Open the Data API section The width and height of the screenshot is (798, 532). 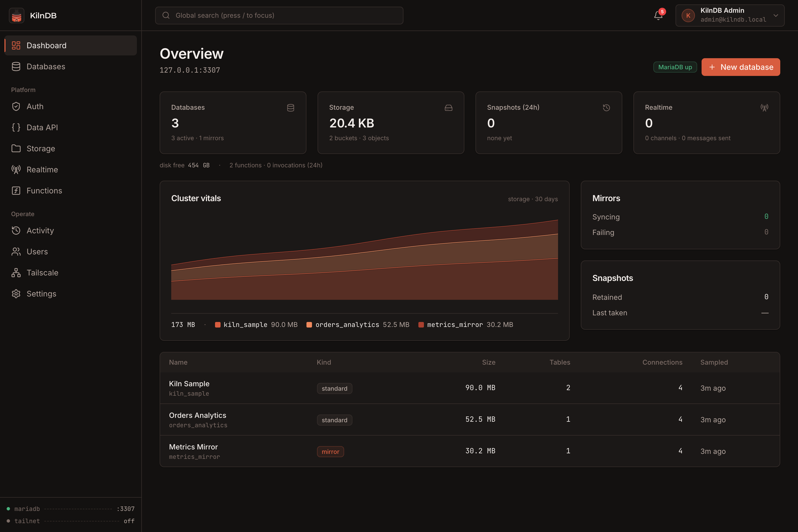click(x=71, y=127)
